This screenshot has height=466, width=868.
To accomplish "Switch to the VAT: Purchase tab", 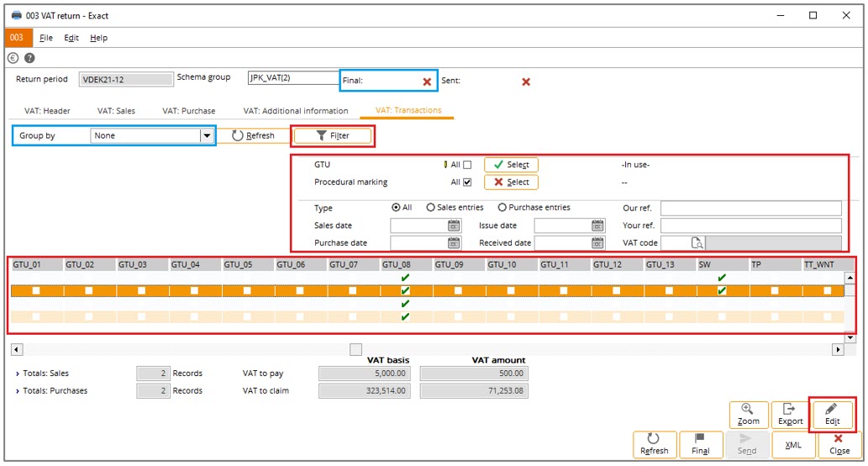I will pyautogui.click(x=188, y=110).
